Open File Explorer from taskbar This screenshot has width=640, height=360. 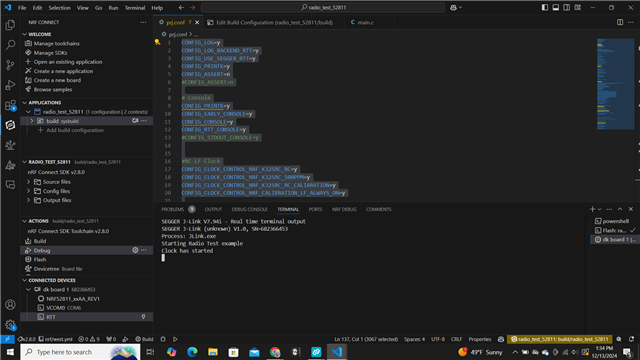click(x=213, y=352)
